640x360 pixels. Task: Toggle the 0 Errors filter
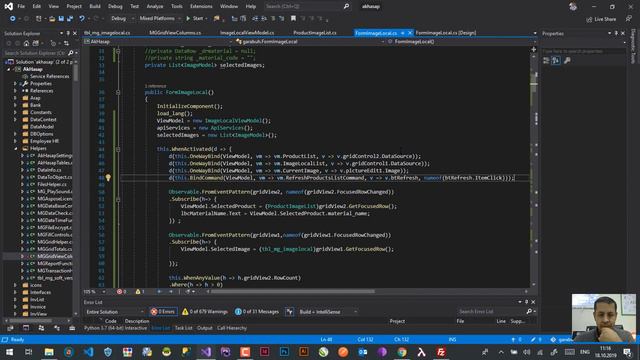click(163, 312)
